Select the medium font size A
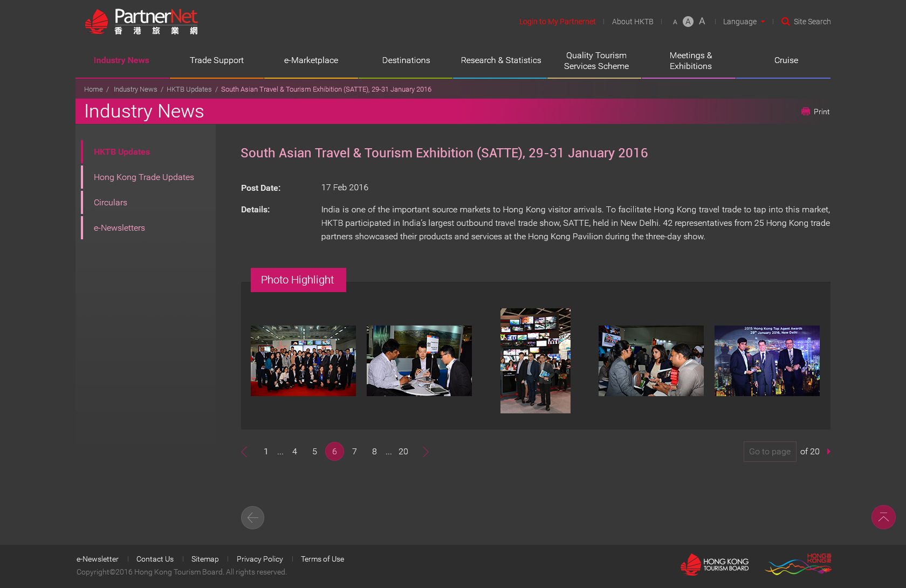This screenshot has width=906, height=588. coord(688,22)
